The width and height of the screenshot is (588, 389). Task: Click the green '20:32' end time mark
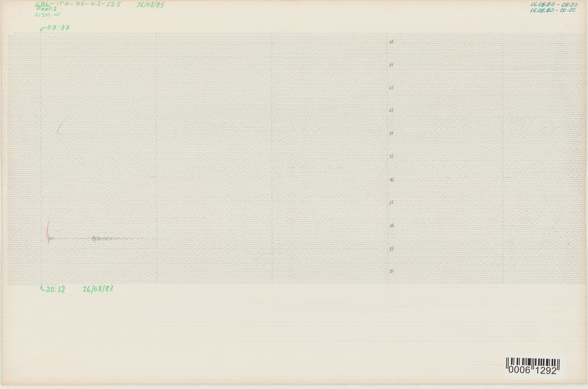click(53, 289)
